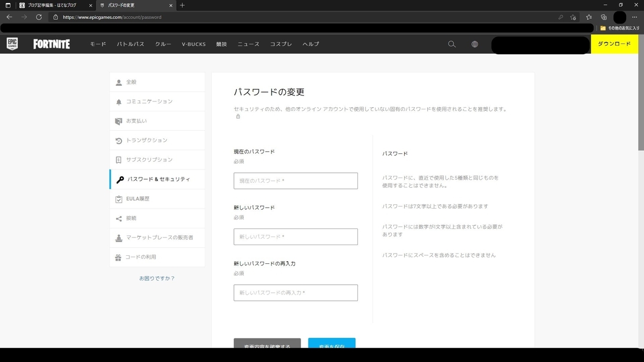Image resolution: width=644 pixels, height=362 pixels.
Task: Open the search magnifier in the Fortnite navbar
Action: 451,44
